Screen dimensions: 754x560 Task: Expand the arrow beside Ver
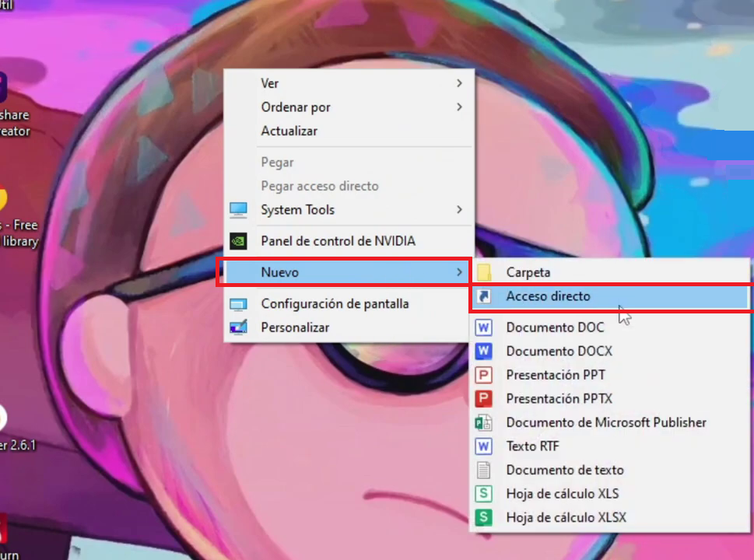459,83
